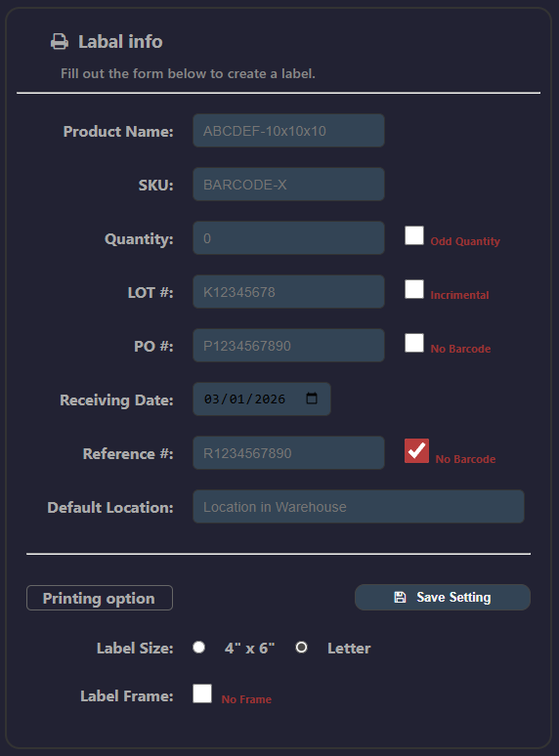Click the Save Setting button

[x=443, y=598]
